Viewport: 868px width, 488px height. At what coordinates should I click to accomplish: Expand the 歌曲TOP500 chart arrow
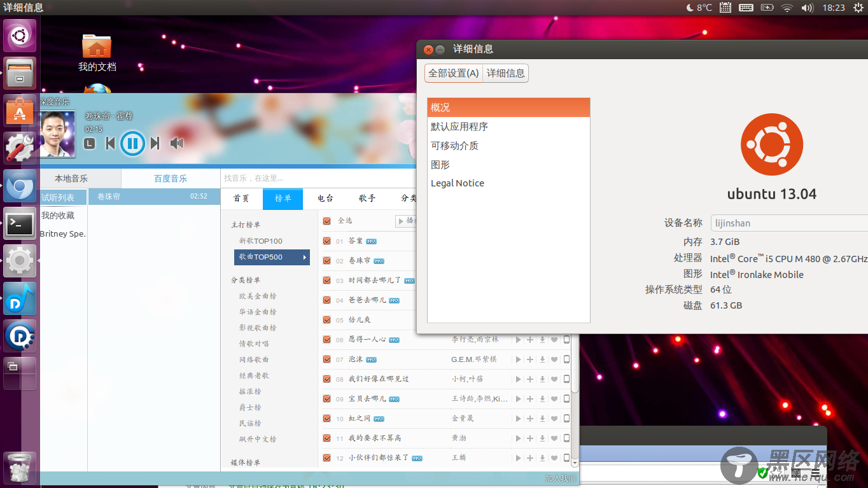point(305,257)
